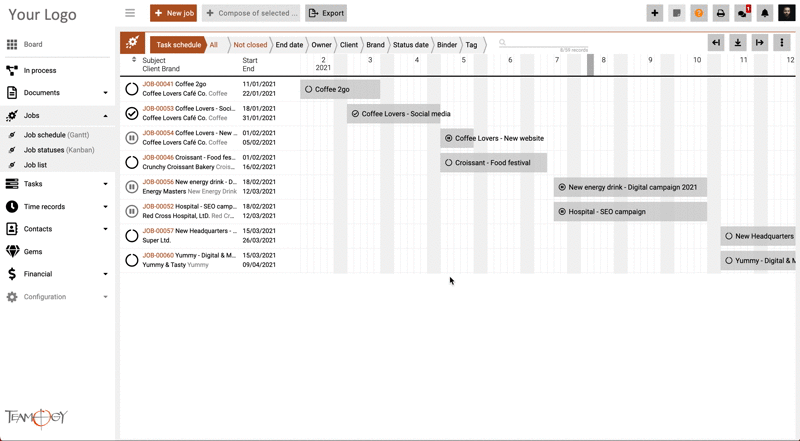Open Job schedule (Gantt)
800x441 pixels.
pos(56,135)
